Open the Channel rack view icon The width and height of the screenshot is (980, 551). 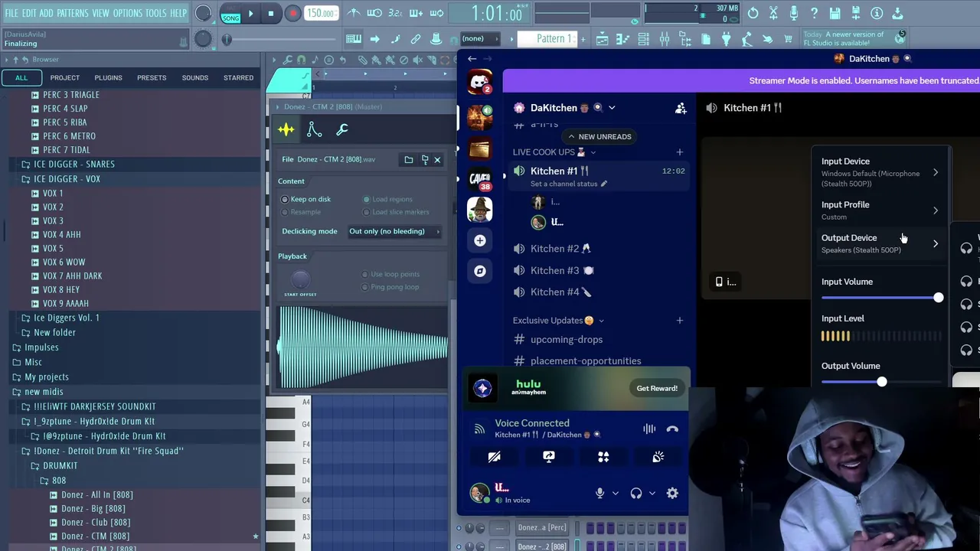tap(644, 39)
